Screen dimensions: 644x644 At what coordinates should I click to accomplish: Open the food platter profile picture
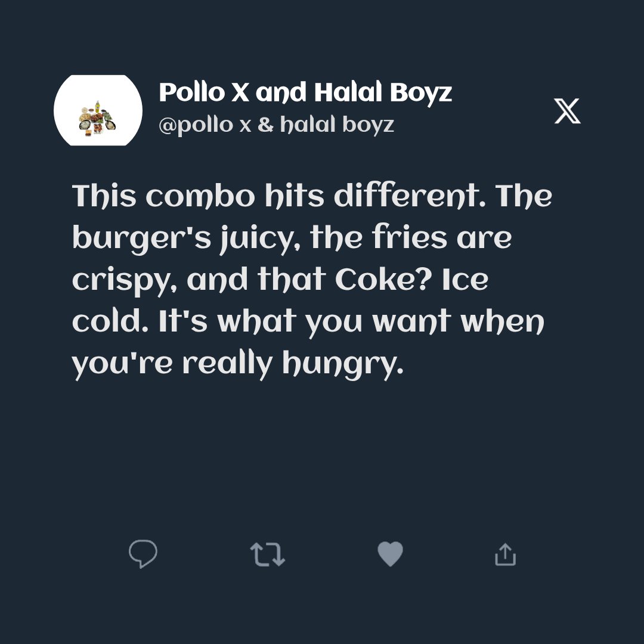tap(98, 110)
